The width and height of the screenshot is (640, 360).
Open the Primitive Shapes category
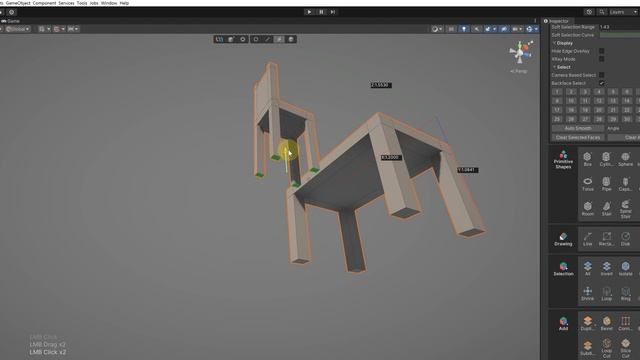point(563,160)
